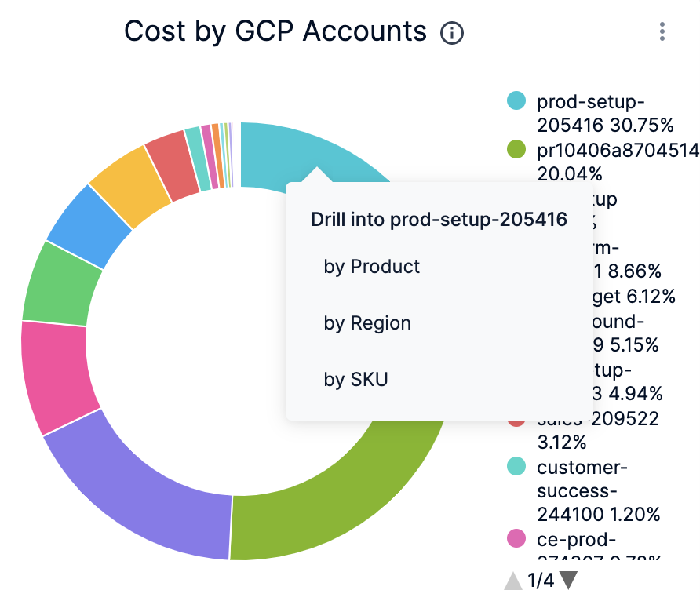Choose by Region drill-down option

(366, 323)
